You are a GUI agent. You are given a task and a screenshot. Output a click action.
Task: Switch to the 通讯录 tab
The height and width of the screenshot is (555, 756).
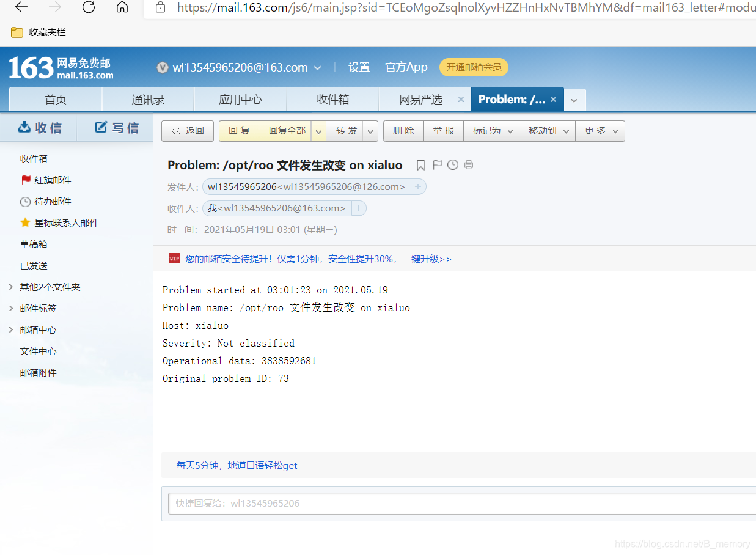point(148,100)
